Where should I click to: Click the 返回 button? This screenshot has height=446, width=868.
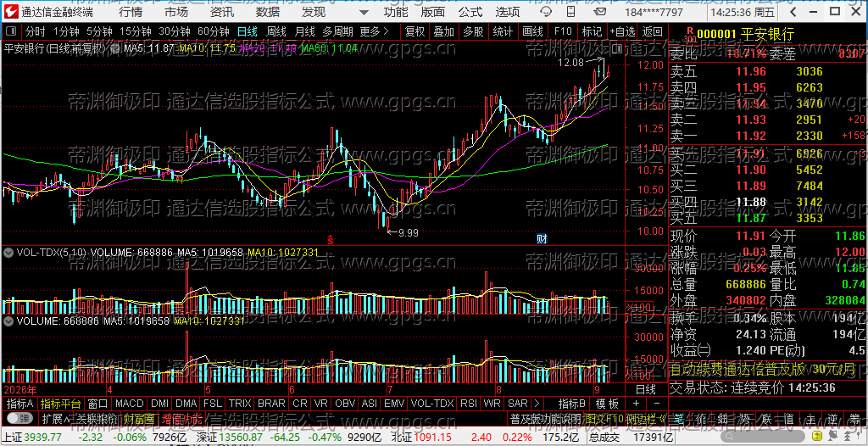point(653,32)
